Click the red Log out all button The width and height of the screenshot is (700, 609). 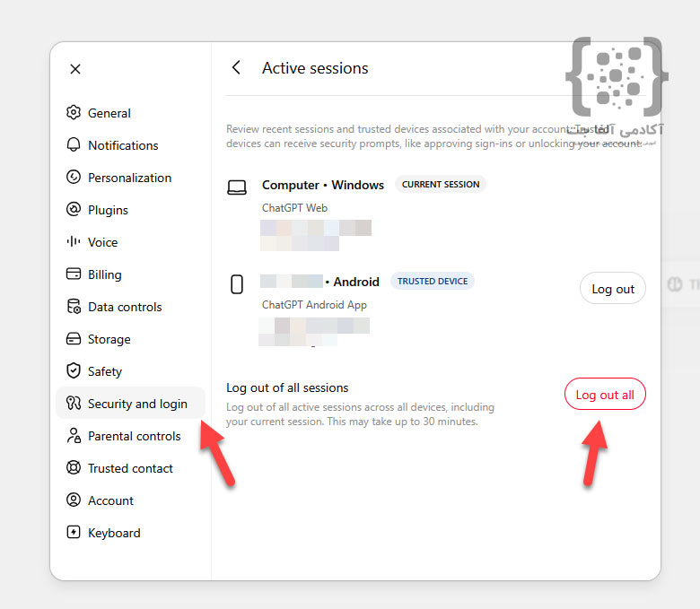605,394
